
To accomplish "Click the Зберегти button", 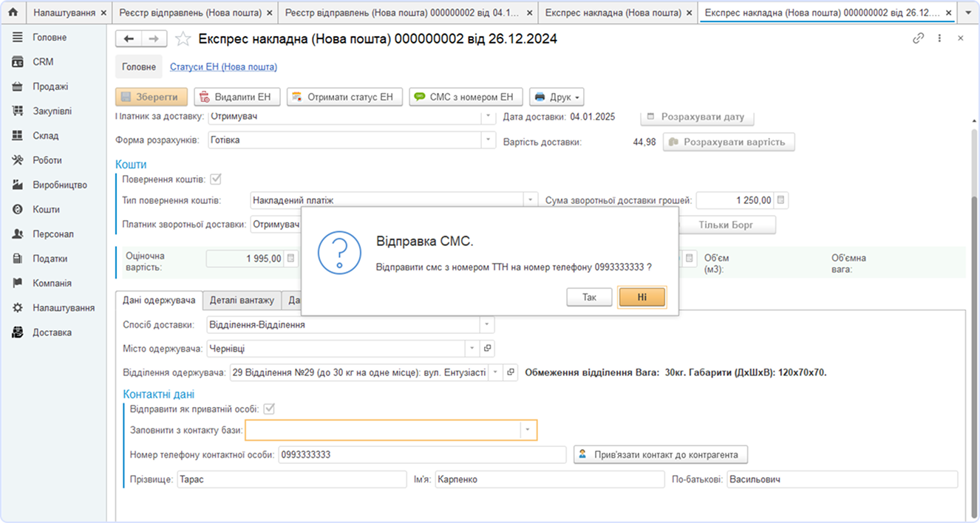I will 151,97.
